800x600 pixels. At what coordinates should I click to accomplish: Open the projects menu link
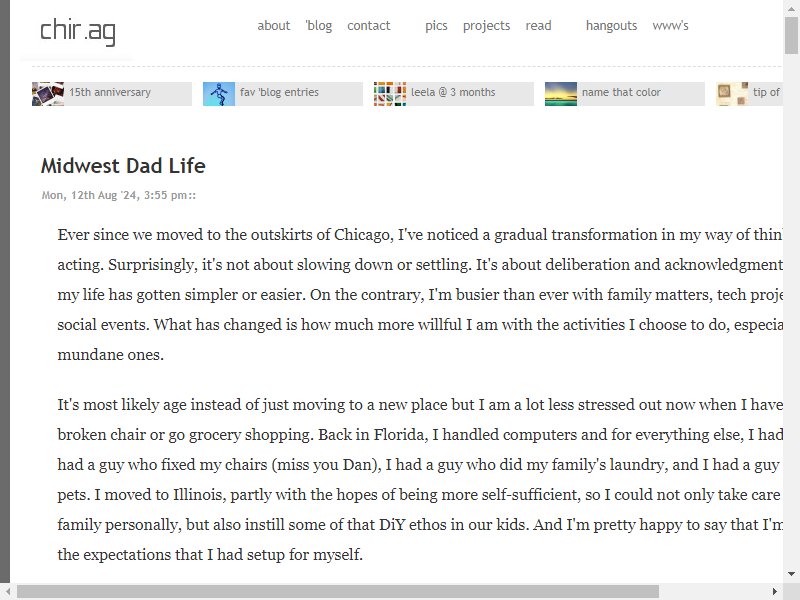click(x=486, y=26)
